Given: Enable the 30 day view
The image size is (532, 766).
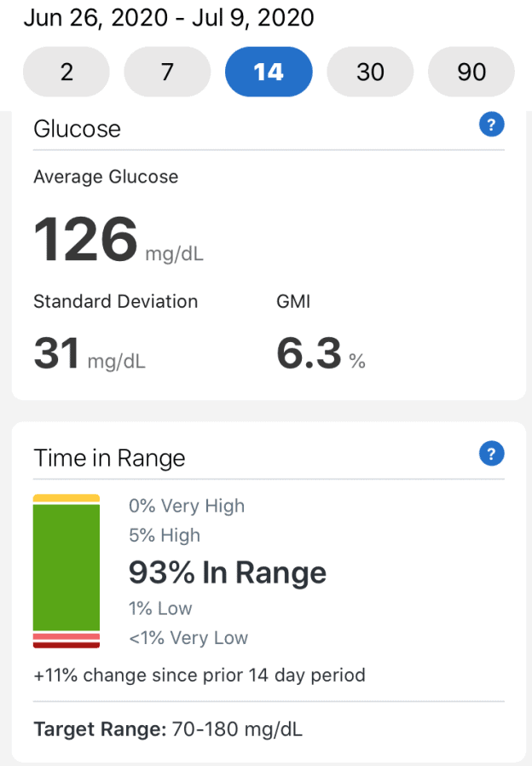Looking at the screenshot, I should click(370, 72).
